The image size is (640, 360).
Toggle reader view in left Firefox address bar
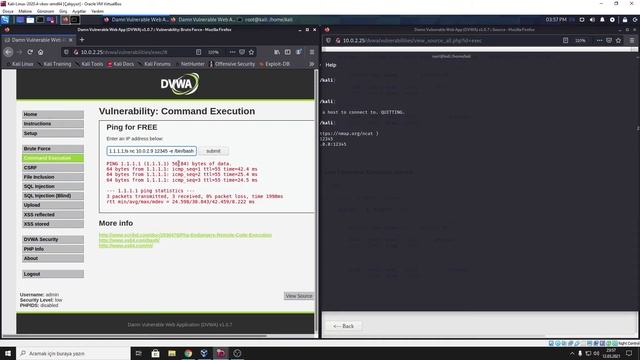(x=198, y=52)
